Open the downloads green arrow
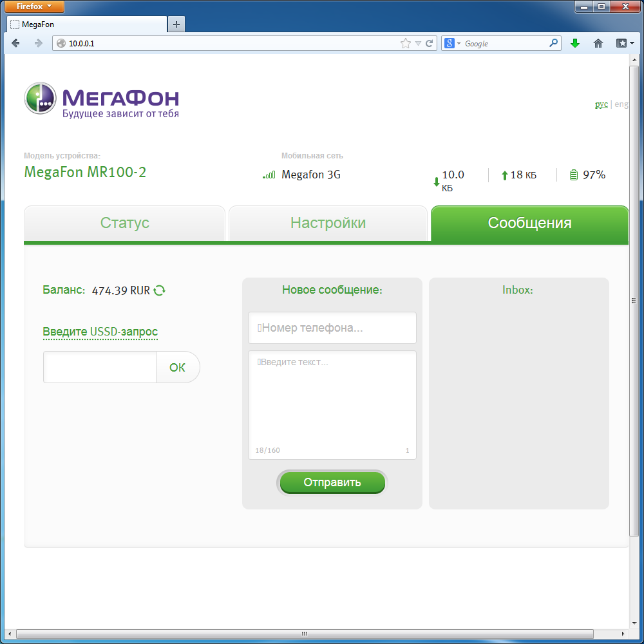The height and width of the screenshot is (644, 644). (575, 43)
